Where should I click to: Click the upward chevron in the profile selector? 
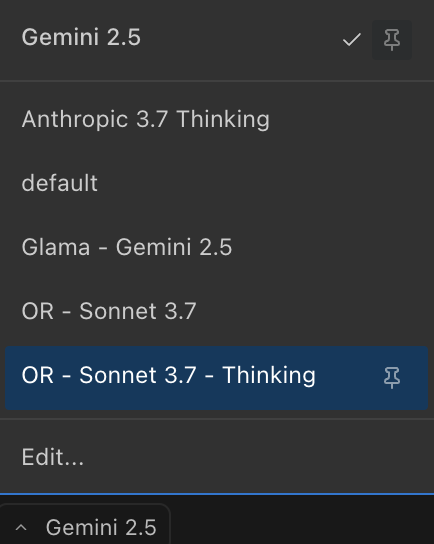point(21,528)
